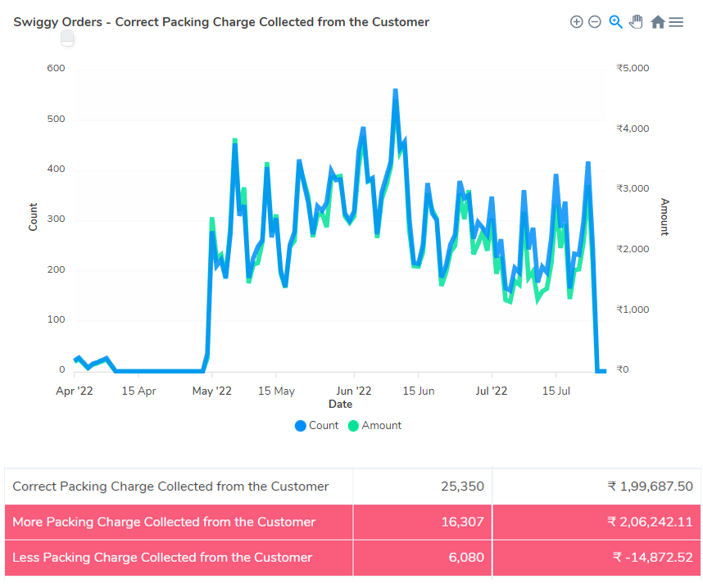Click the amount ₹ 2,06,242.11
The width and height of the screenshot is (703, 588).
point(650,522)
